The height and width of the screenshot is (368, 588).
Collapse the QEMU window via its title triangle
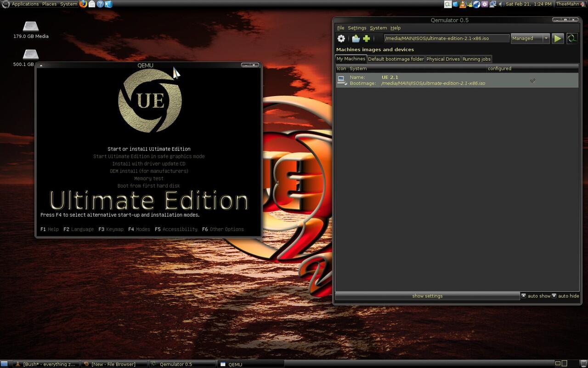coord(41,65)
